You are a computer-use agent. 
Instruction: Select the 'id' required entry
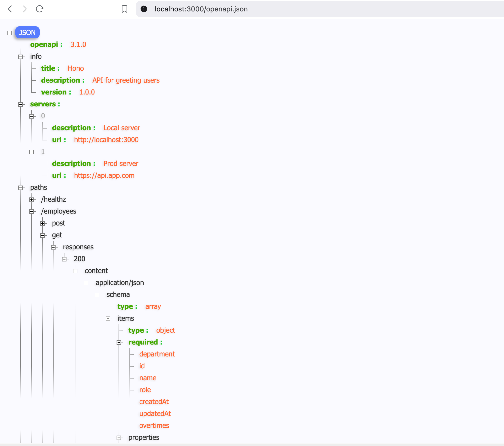(142, 366)
